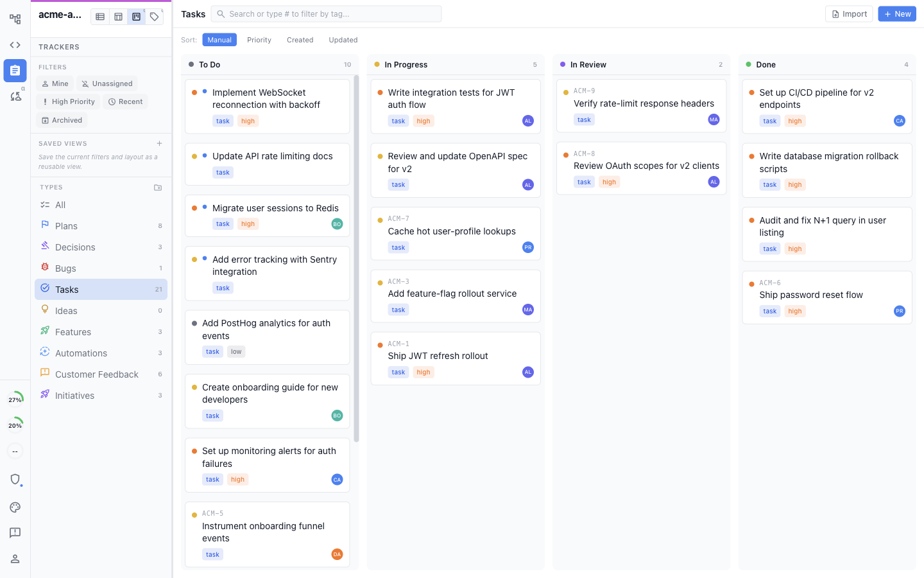Viewport: 924px width, 578px height.
Task: Click the 27% progress ring
Action: [15, 399]
